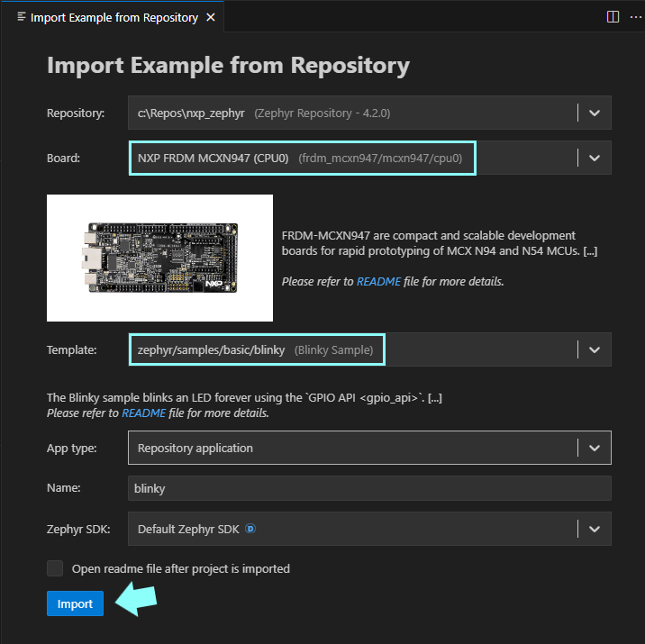This screenshot has height=644, width=645.
Task: Click the tab's document list icon
Action: coord(22,17)
